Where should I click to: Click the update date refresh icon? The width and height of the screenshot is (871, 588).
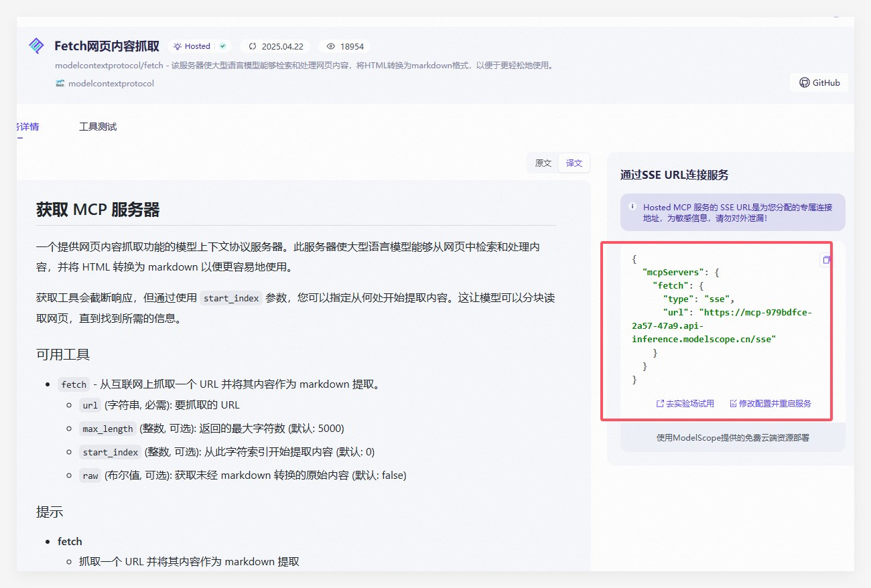pos(253,47)
